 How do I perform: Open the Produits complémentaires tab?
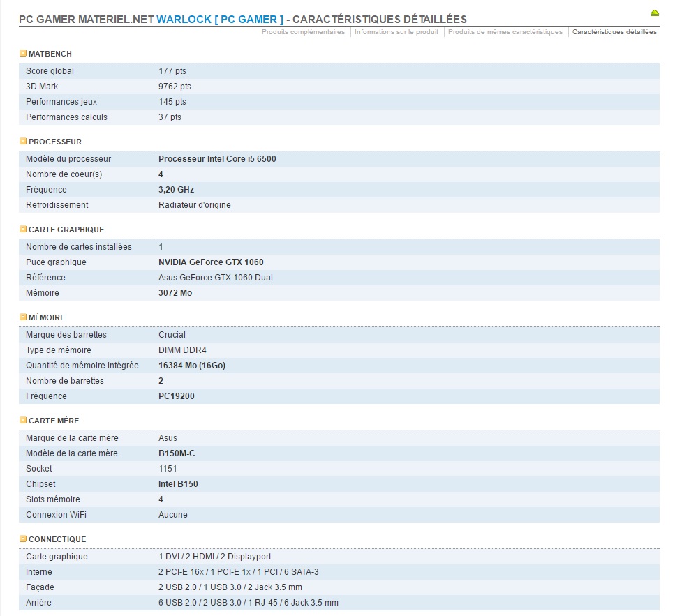(303, 32)
